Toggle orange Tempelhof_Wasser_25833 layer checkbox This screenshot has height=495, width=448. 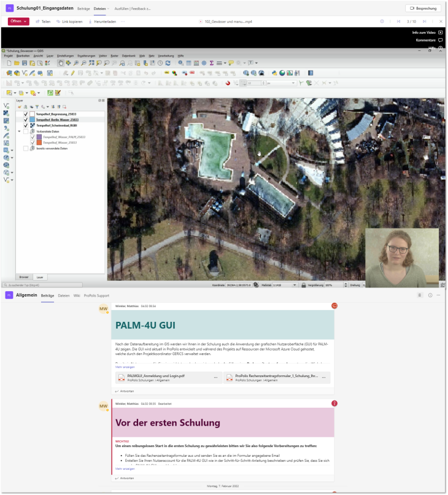(x=33, y=142)
